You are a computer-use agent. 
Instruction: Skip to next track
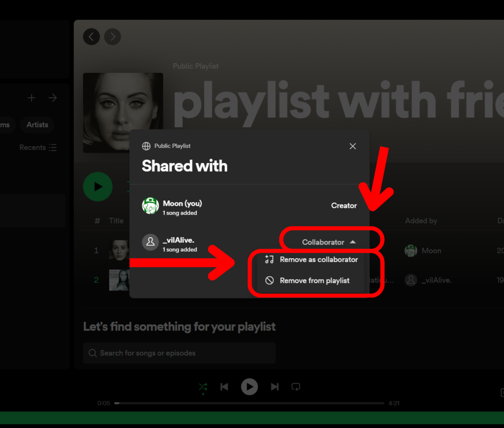(x=275, y=387)
